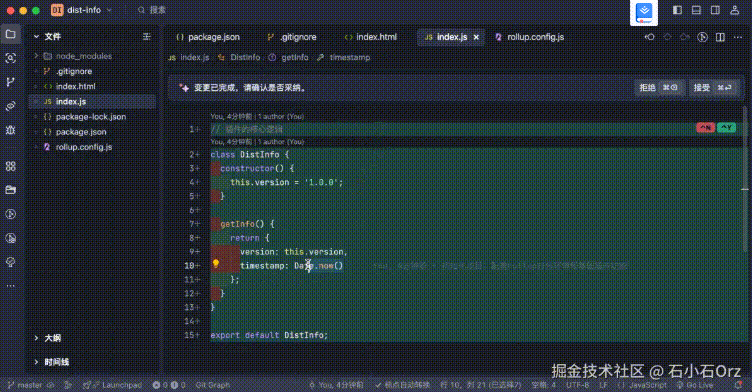
Task: Close the index.js tab
Action: [x=476, y=37]
